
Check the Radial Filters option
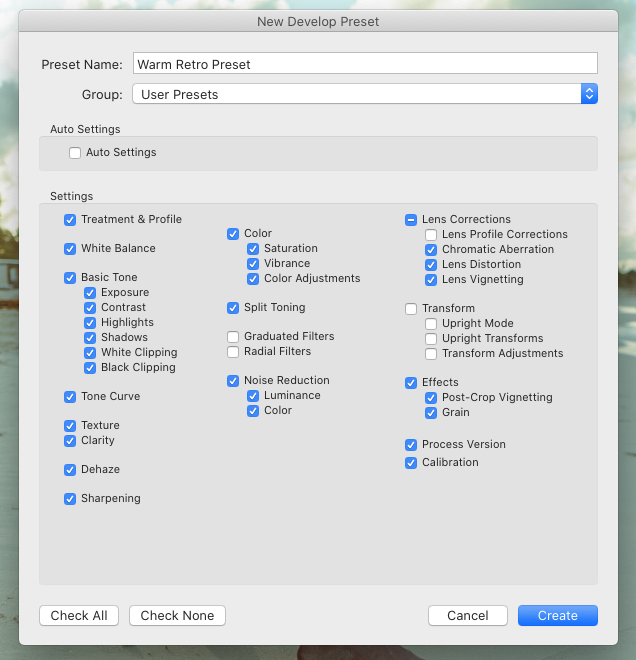click(x=233, y=352)
